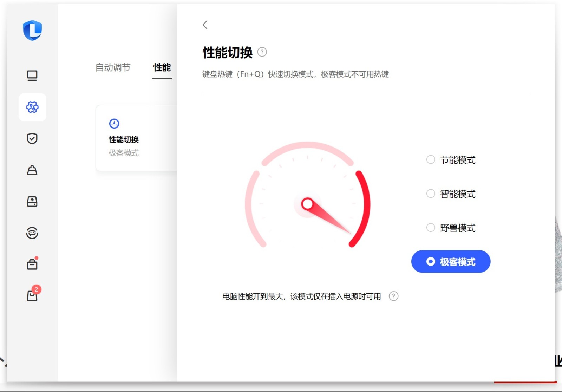Click help icon next to 性能切换 title

262,52
